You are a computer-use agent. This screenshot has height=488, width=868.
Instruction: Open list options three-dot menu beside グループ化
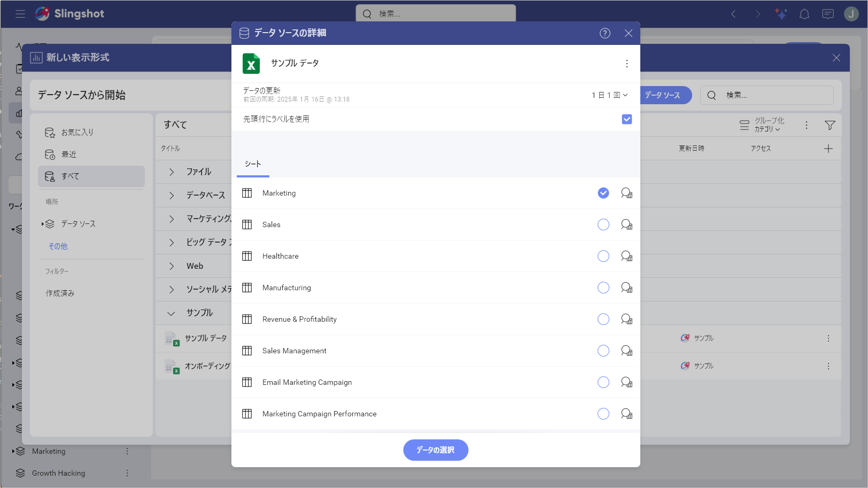(x=807, y=125)
